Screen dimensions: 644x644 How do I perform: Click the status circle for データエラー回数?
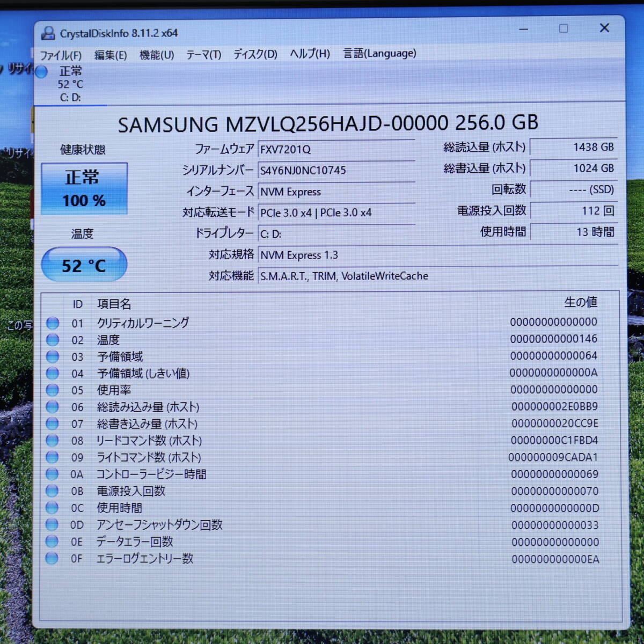coord(52,541)
